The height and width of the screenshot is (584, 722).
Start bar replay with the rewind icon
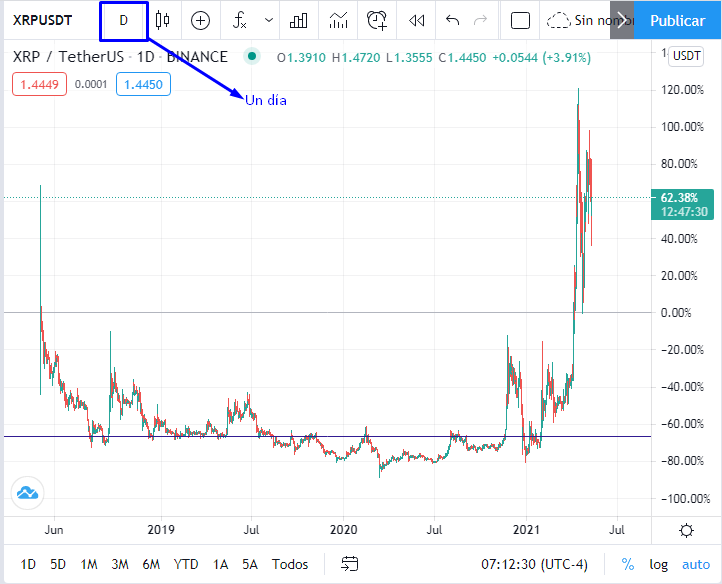(416, 21)
